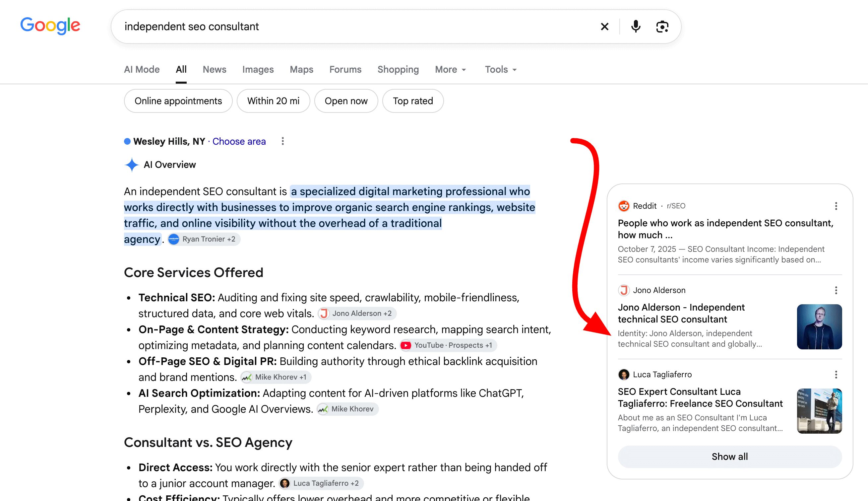Switch to the Shopping tab
Image resolution: width=868 pixels, height=501 pixels.
398,69
